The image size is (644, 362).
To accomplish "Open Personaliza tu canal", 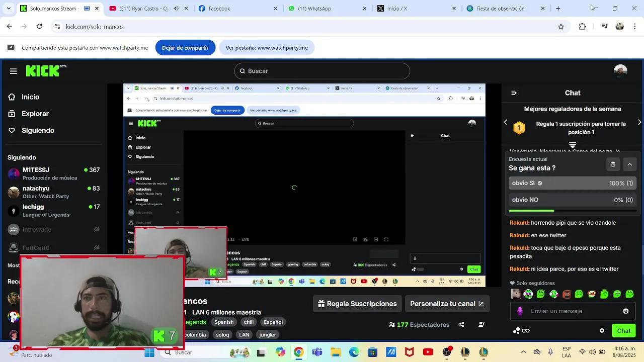I will (447, 303).
